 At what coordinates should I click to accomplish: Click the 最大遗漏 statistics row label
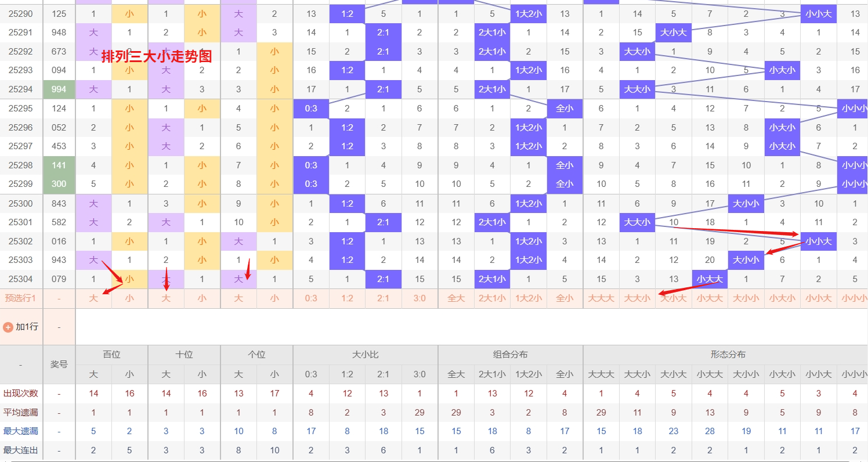(x=21, y=431)
